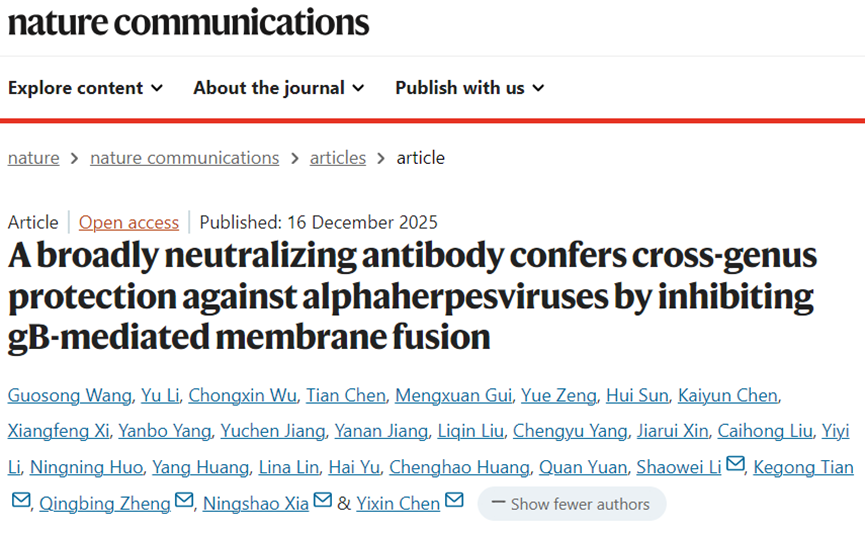This screenshot has width=865, height=535.
Task: Click envelope icon beside Qingbing Zheng
Action: (184, 502)
